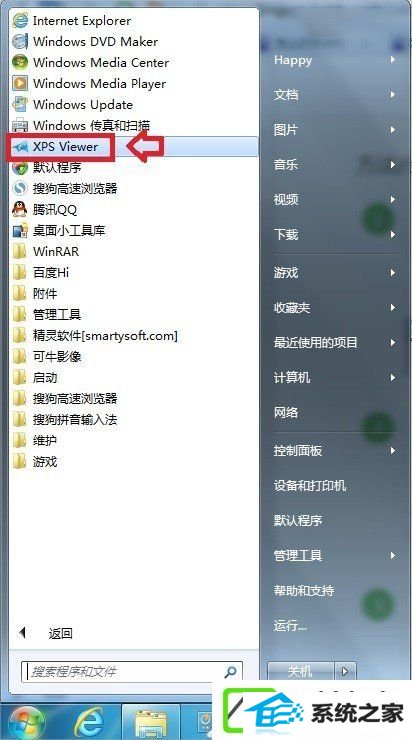Open 搜狗高速浏览器 program icon
Screen dimensions: 412x740
(20, 188)
